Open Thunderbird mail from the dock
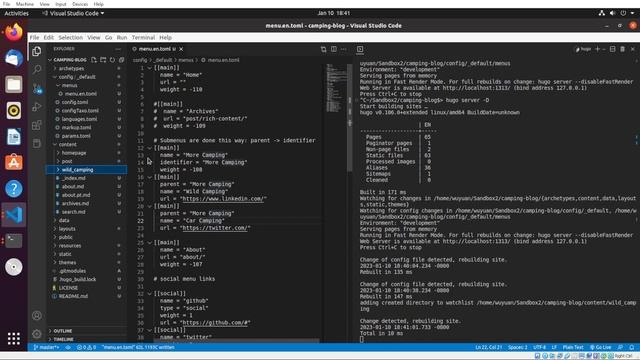 point(14,58)
